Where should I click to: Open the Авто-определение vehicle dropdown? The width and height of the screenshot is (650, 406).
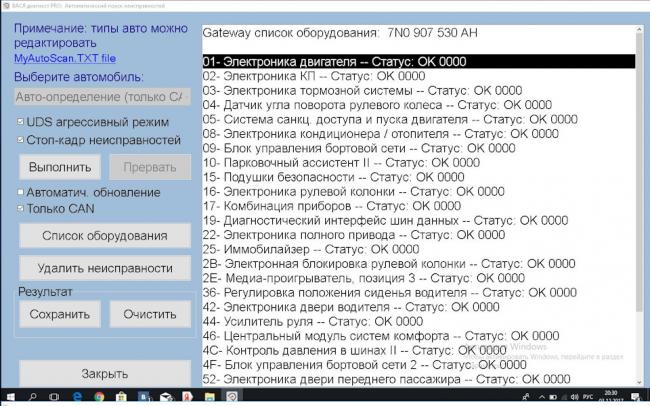(x=102, y=97)
